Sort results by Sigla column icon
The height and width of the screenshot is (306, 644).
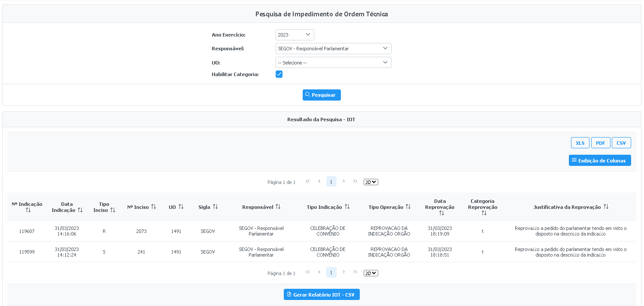[215, 207]
